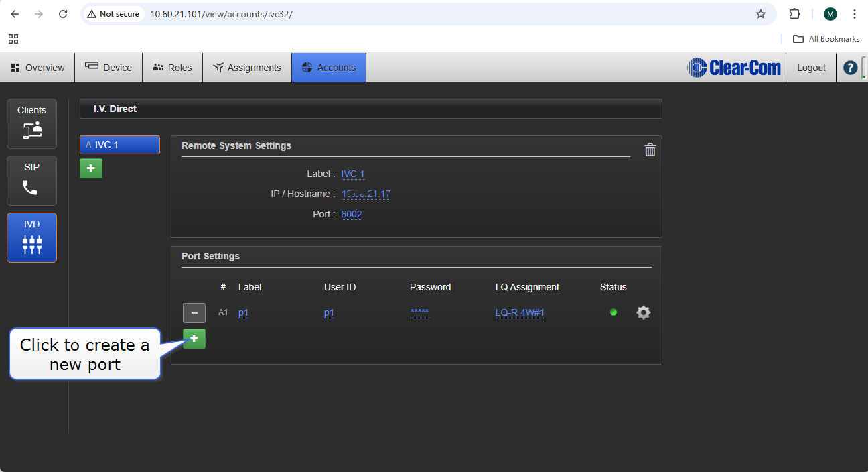868x472 pixels.
Task: Open the Device tab
Action: pyautogui.click(x=108, y=68)
